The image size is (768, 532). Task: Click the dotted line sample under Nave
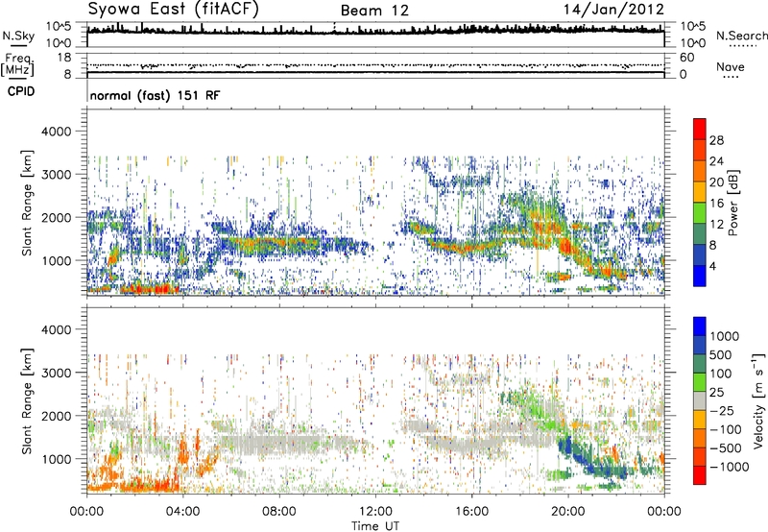(732, 78)
